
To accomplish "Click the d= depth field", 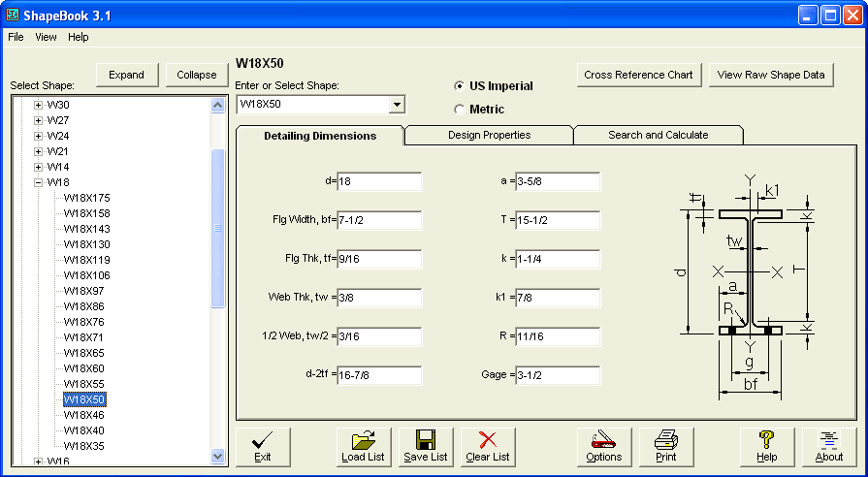I will click(379, 181).
